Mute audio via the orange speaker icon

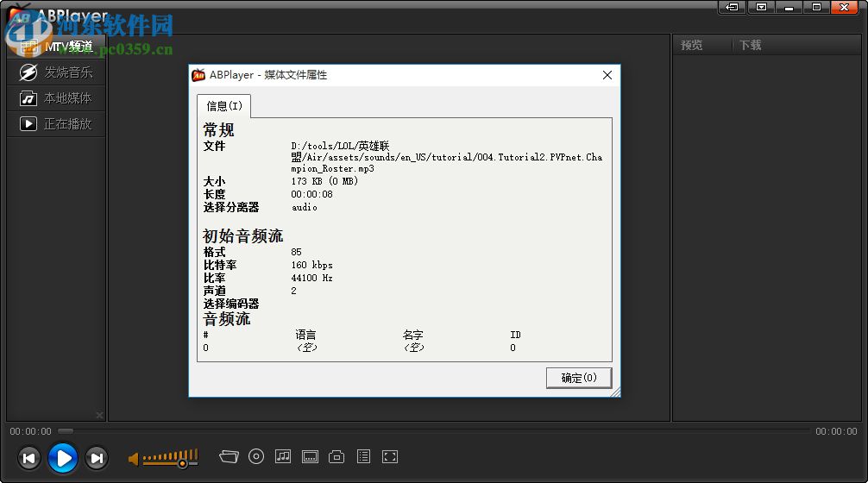point(134,459)
